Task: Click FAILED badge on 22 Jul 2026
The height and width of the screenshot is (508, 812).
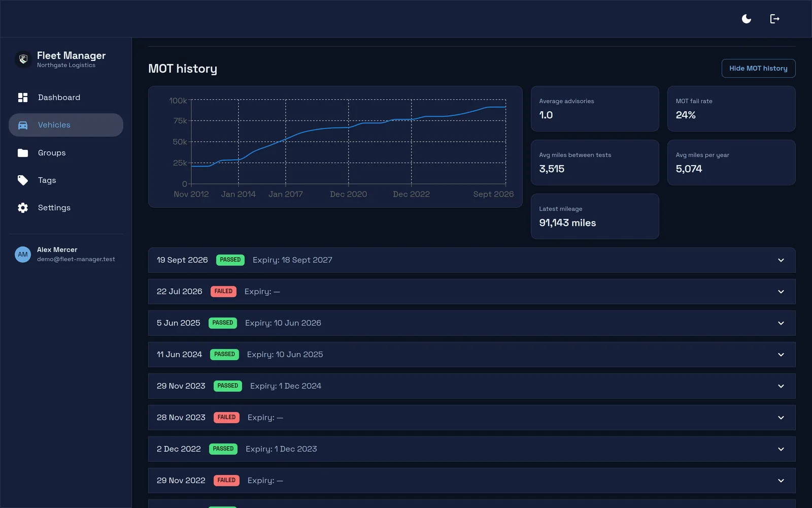Action: coord(223,292)
